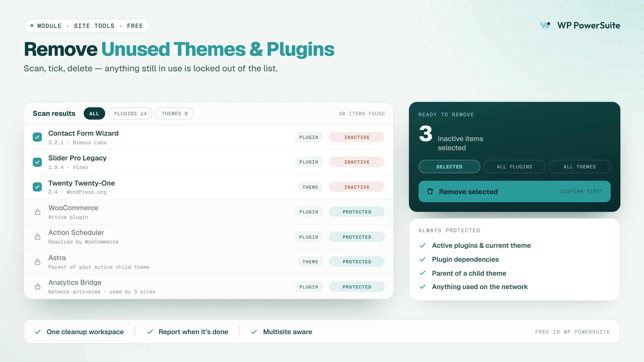Click the Slider Pro Legacy title

[x=77, y=158]
